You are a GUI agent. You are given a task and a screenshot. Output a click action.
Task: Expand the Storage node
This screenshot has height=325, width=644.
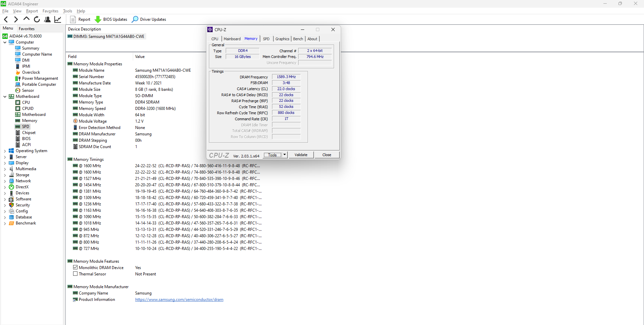5,175
